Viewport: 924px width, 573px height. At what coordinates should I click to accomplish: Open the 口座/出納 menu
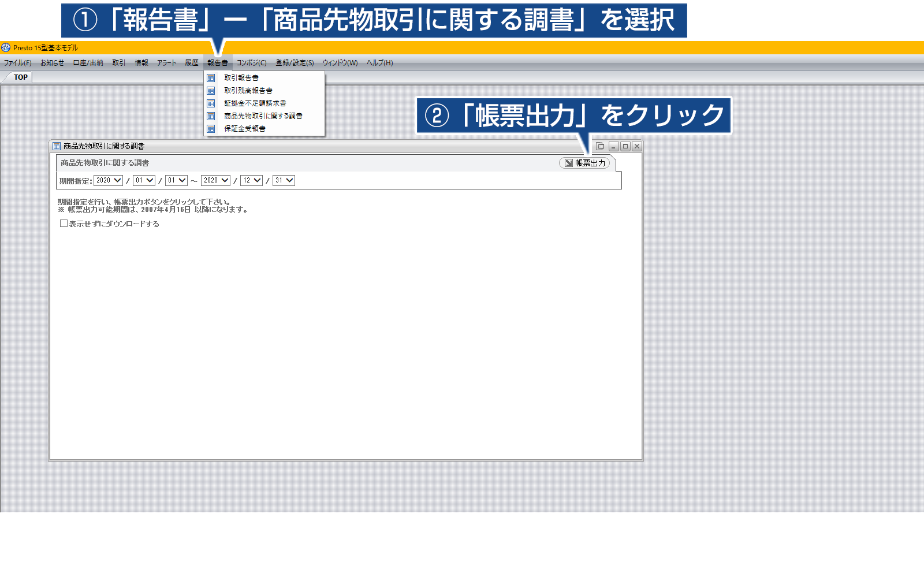88,63
